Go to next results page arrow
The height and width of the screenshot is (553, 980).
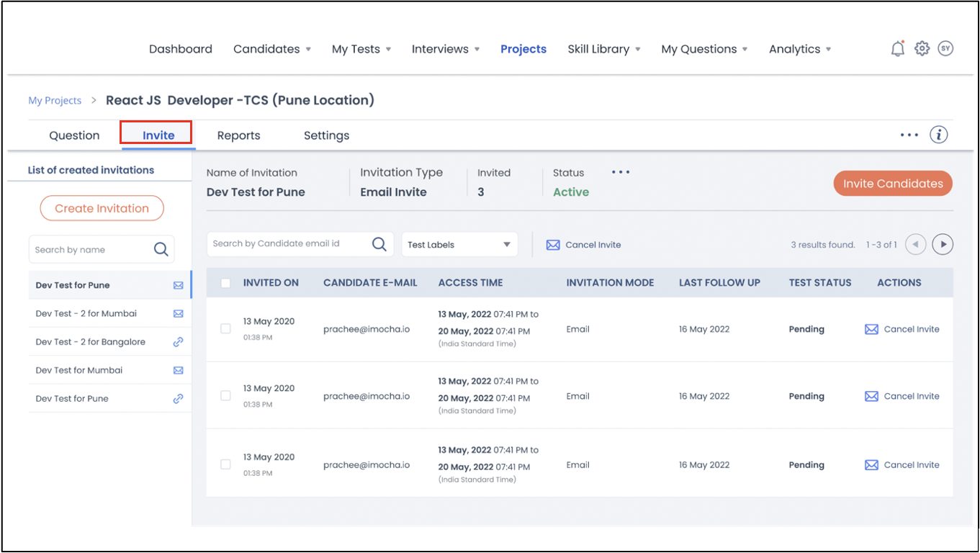point(943,244)
